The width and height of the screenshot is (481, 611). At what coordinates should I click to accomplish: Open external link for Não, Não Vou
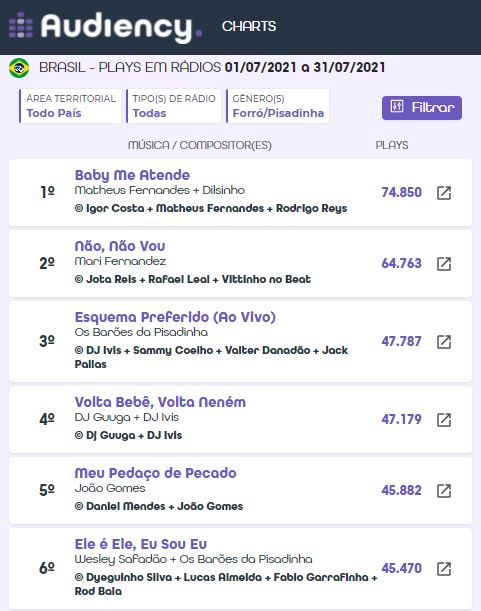[x=444, y=264]
